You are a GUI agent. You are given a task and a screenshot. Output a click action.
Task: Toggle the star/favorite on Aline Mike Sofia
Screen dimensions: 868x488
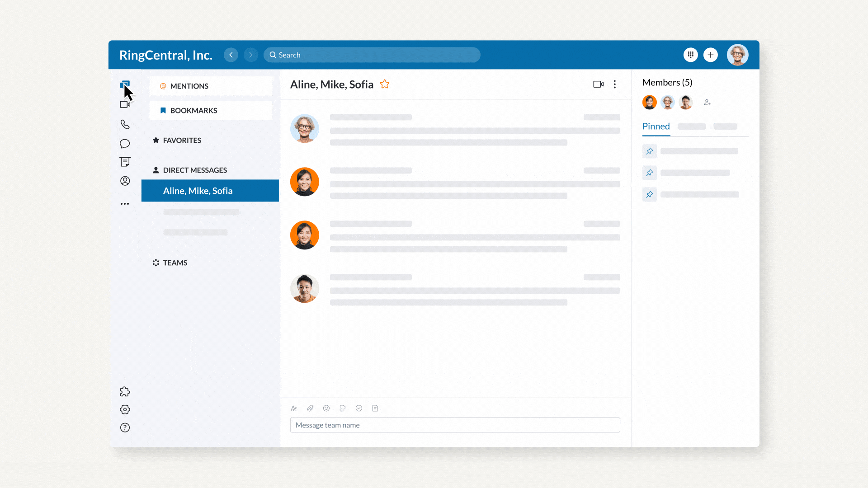pyautogui.click(x=385, y=84)
